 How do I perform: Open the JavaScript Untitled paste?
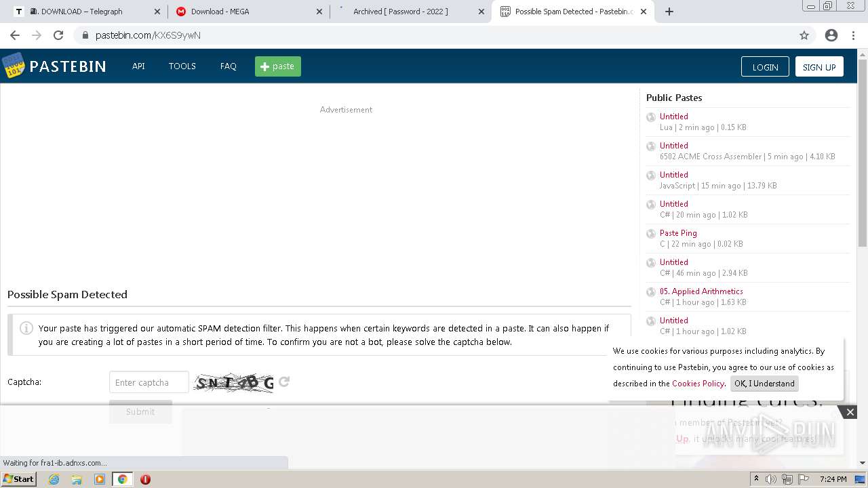coord(674,175)
